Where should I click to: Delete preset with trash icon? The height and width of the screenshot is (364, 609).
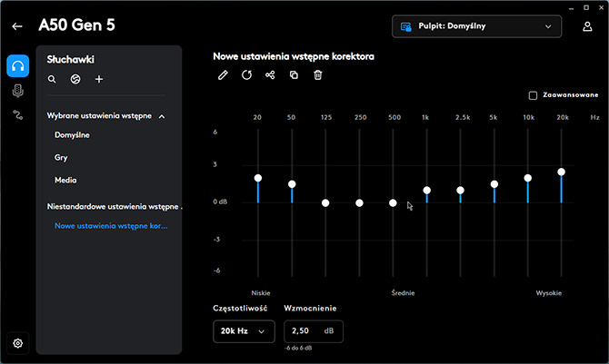(x=318, y=75)
